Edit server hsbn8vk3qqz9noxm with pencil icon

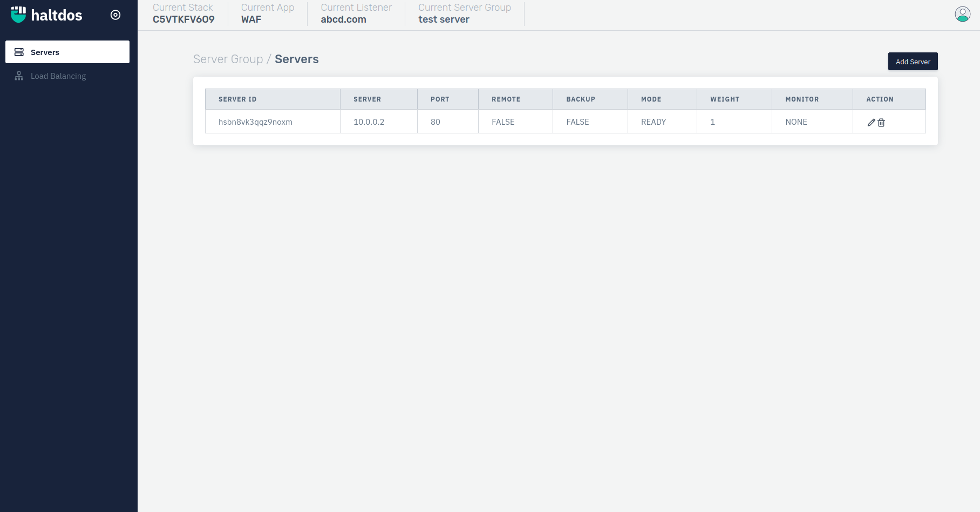pos(871,123)
